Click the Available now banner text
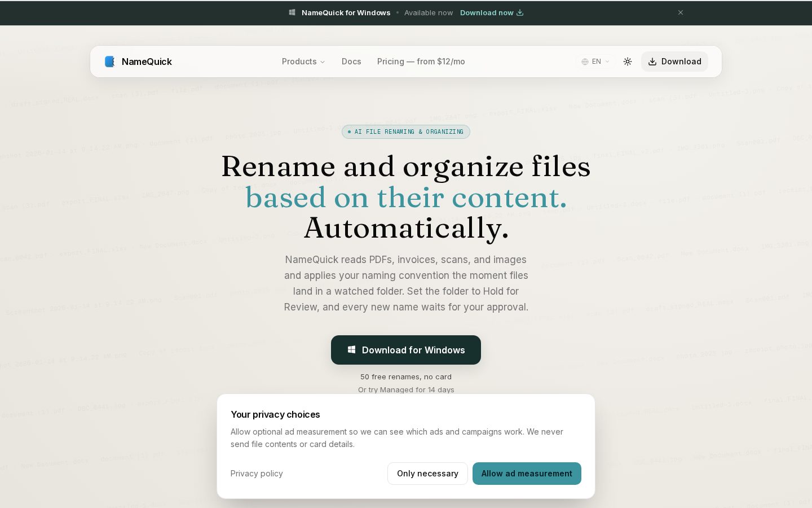 pos(429,12)
